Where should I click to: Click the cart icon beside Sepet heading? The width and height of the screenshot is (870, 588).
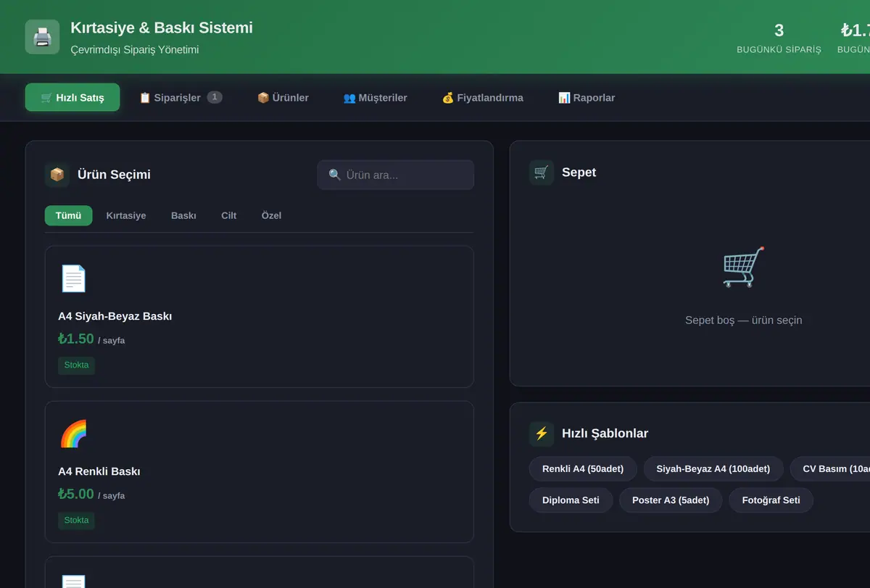542,173
